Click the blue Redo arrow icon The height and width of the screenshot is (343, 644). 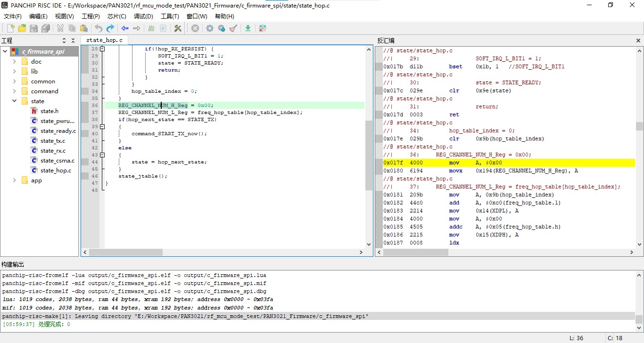[110, 28]
